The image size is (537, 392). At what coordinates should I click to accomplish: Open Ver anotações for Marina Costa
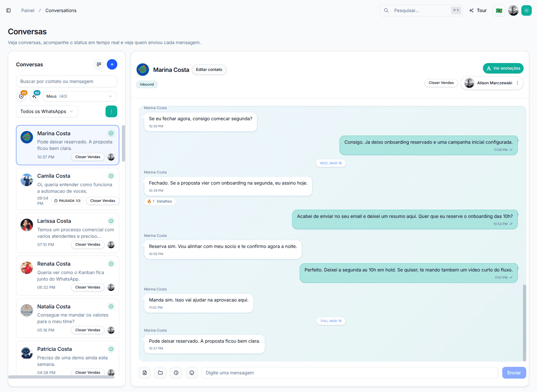(x=503, y=68)
